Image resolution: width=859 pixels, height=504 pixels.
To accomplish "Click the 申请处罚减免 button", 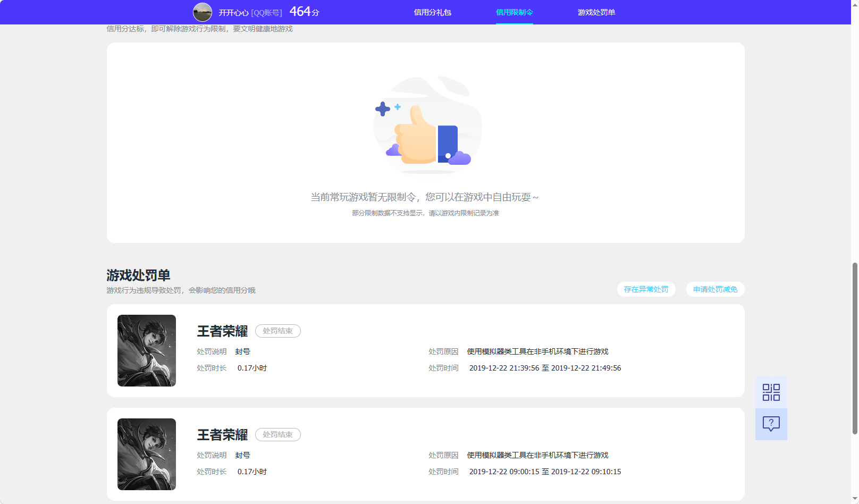I will [x=715, y=289].
